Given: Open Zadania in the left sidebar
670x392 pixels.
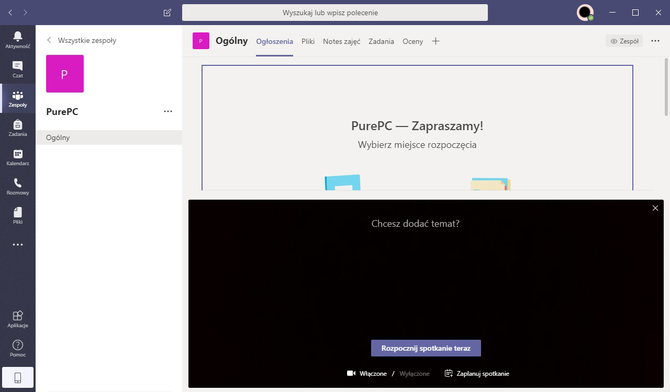Looking at the screenshot, I should click(x=18, y=128).
